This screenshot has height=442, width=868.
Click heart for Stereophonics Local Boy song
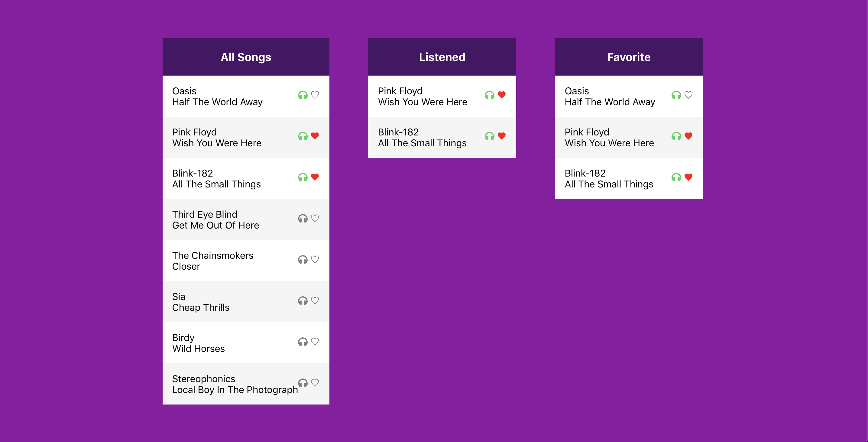(315, 383)
